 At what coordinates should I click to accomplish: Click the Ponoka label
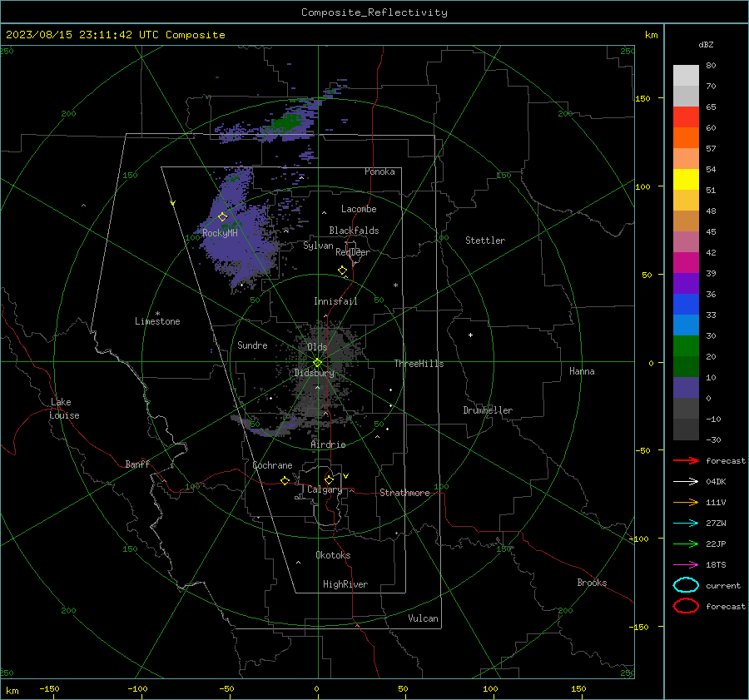click(x=379, y=171)
